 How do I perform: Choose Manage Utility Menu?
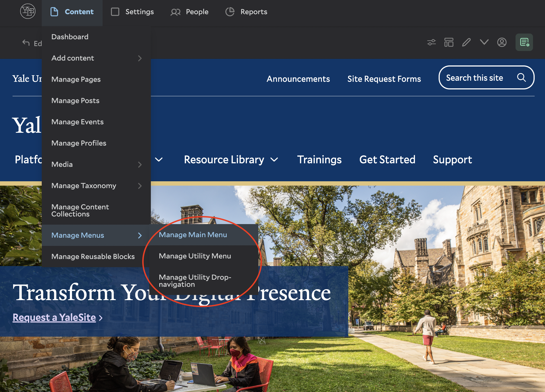204,256
